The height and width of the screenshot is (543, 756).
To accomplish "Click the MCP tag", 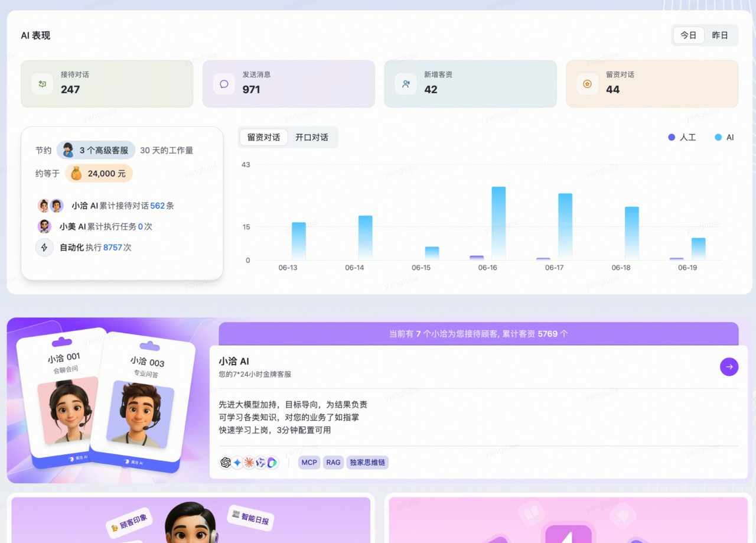I will tap(309, 463).
